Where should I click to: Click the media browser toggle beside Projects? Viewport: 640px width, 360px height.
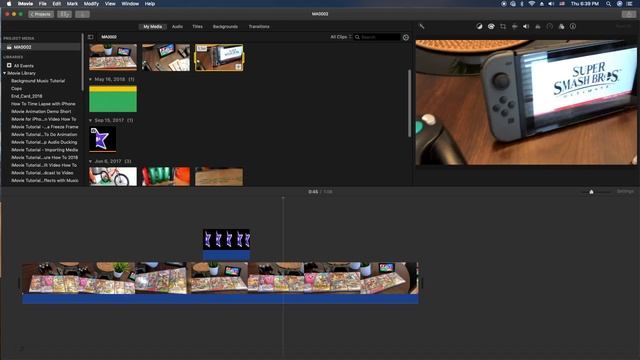64,14
